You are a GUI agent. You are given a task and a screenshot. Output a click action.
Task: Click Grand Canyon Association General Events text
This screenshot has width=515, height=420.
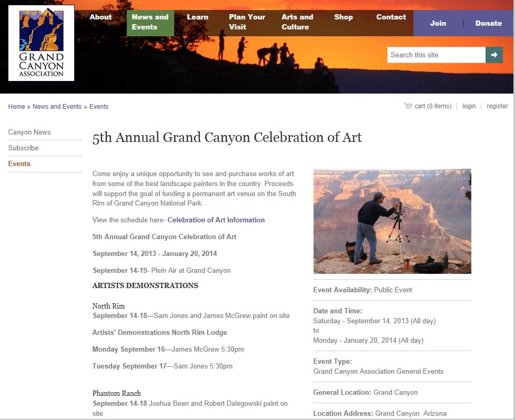378,372
